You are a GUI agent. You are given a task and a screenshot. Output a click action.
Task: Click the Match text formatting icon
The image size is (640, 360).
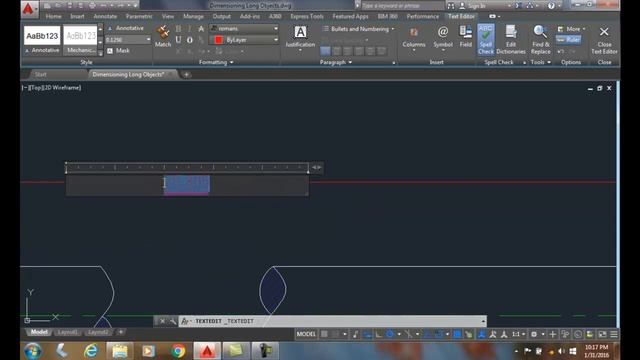pyautogui.click(x=163, y=36)
